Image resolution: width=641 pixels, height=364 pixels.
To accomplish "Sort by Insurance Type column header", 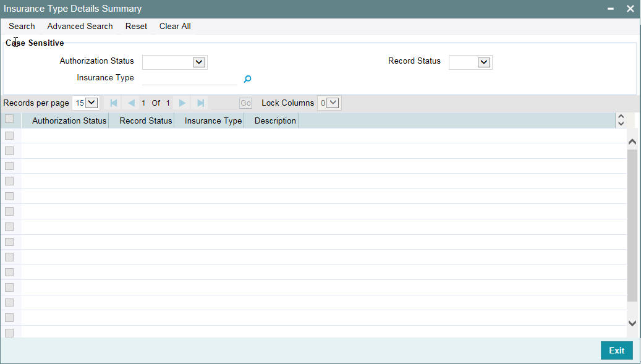I will (x=213, y=121).
